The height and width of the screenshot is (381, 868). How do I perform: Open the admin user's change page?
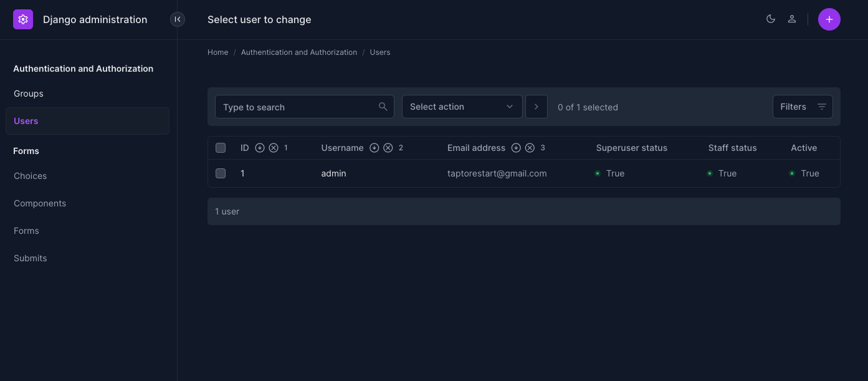[x=333, y=173]
